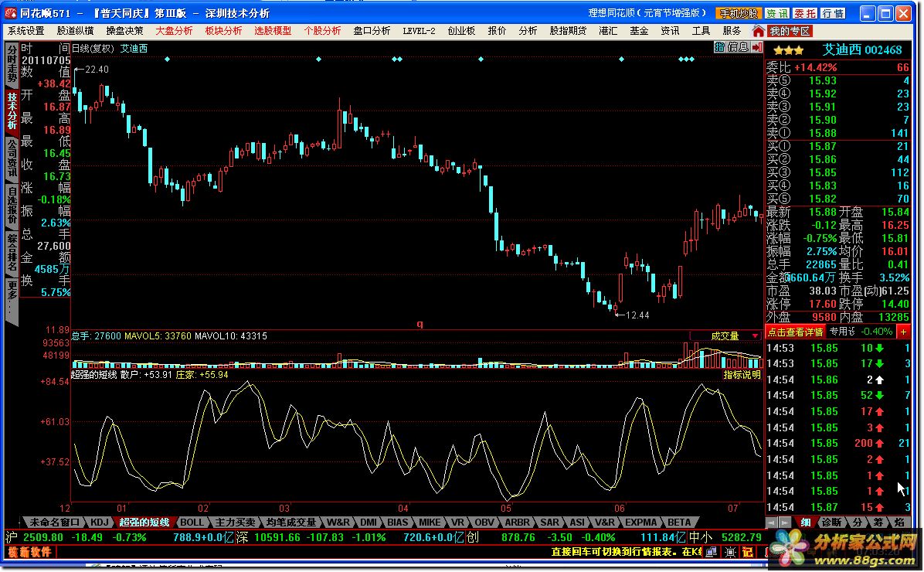Click the green 资讯 button in the title bar
The image size is (924, 572).
pos(776,13)
